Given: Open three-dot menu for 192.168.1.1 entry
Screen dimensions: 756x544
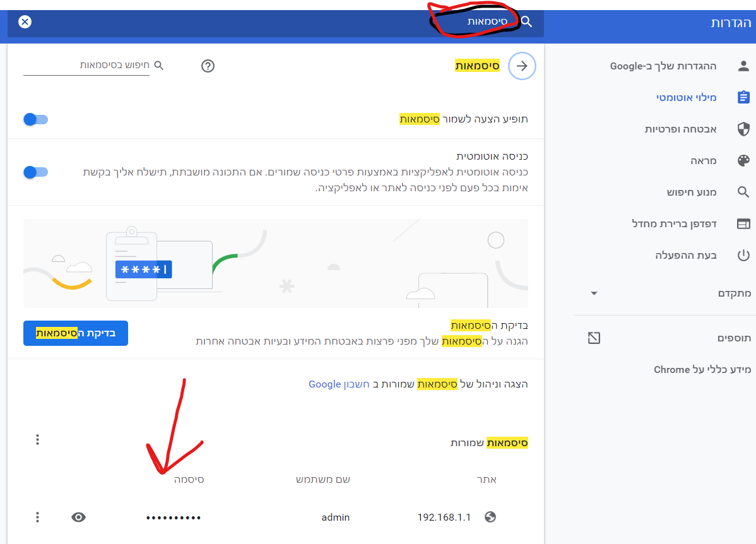Looking at the screenshot, I should tap(37, 517).
